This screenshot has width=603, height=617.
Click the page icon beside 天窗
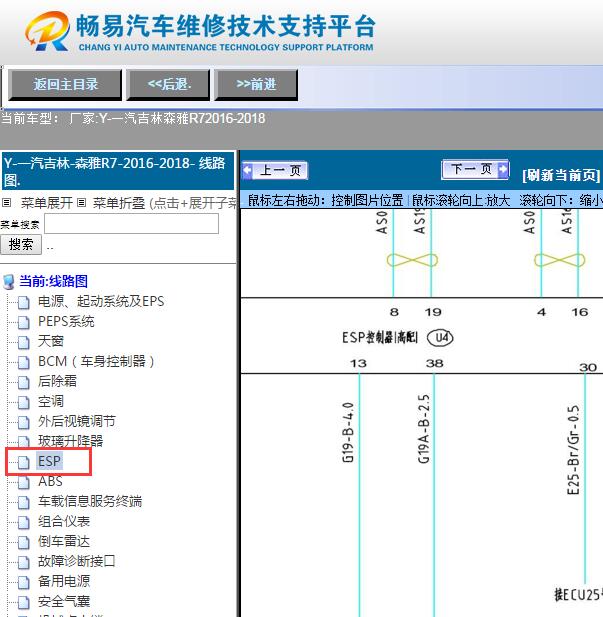[x=24, y=342]
